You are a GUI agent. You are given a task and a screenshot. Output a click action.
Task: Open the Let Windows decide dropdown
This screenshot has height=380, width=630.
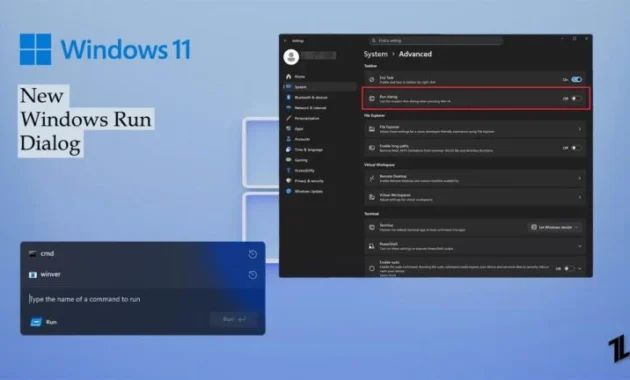click(554, 227)
